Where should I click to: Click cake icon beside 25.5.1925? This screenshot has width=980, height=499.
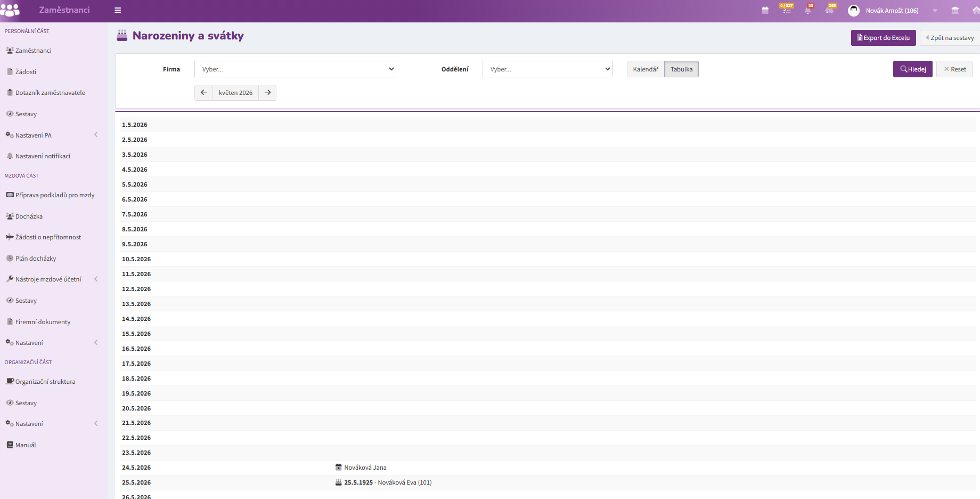[338, 482]
